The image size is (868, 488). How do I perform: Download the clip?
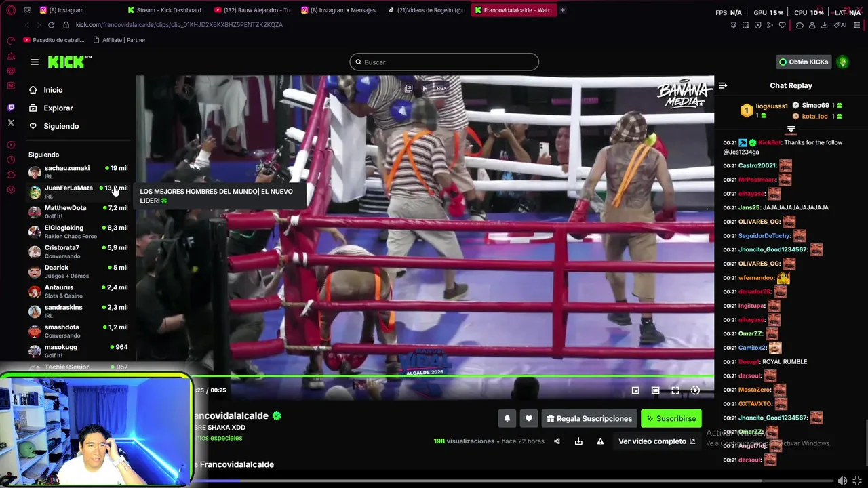tap(578, 441)
